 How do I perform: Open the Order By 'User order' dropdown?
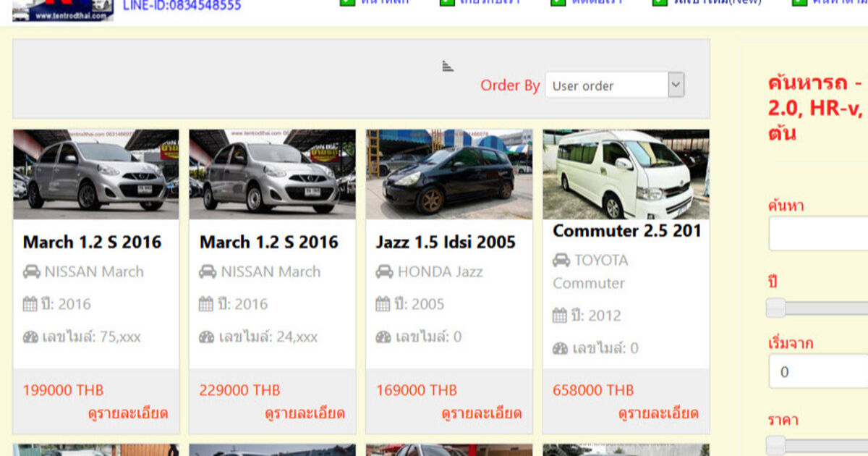click(x=615, y=85)
